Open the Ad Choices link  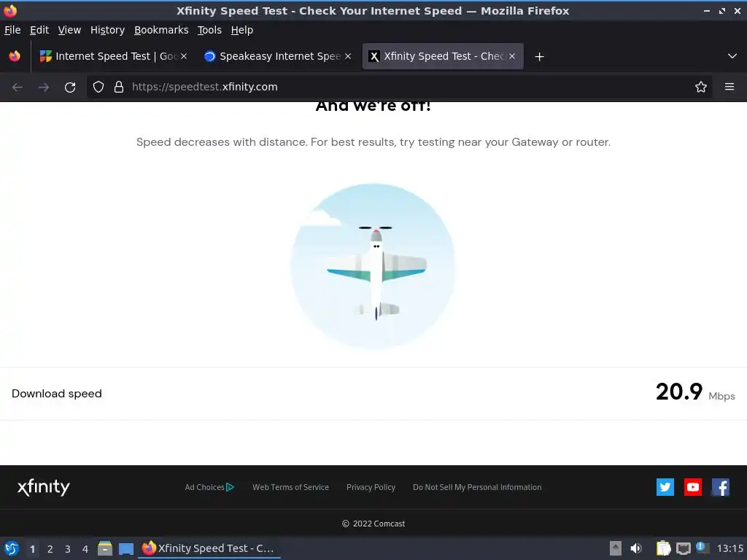[209, 487]
